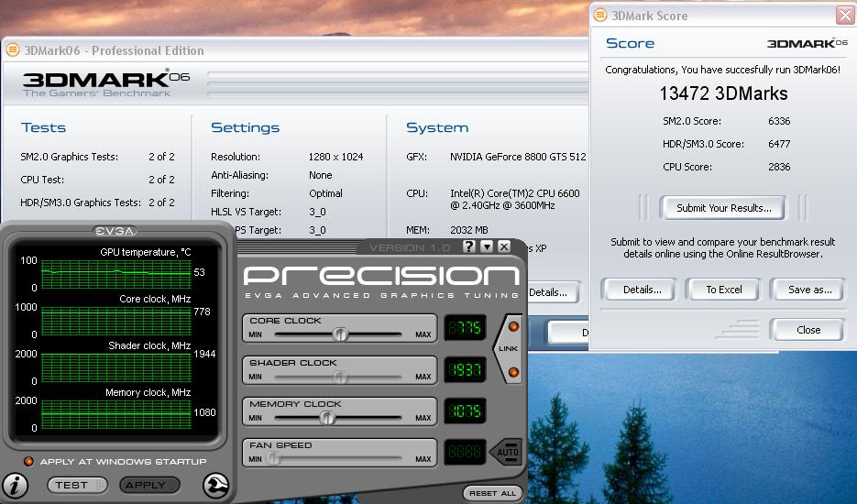The image size is (857, 504).
Task: Adjust the Fan Speed slider handle
Action: pos(273,459)
